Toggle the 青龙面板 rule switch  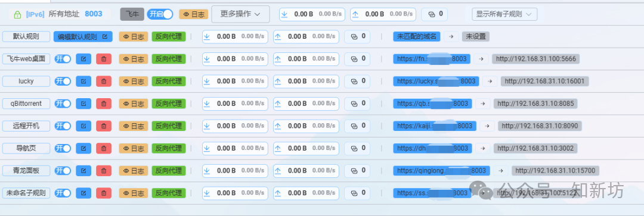coord(63,171)
